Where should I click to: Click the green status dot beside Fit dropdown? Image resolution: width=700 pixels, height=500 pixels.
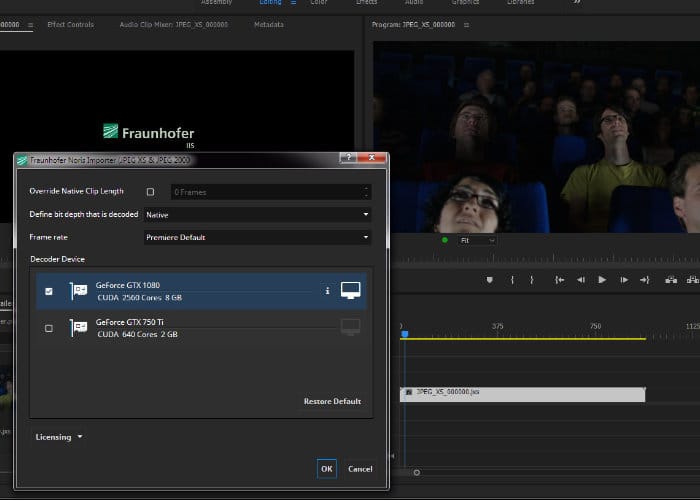(x=445, y=240)
